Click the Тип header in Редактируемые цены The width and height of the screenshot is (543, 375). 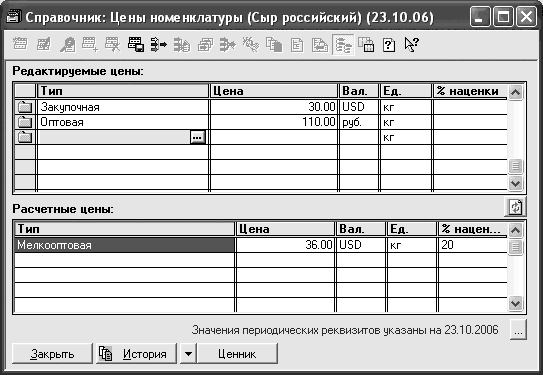[x=123, y=91]
